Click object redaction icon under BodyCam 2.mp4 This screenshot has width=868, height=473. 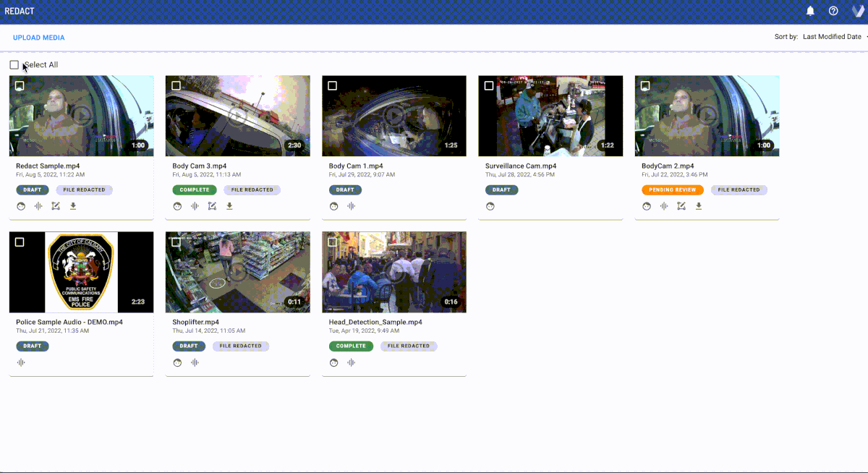click(x=681, y=206)
